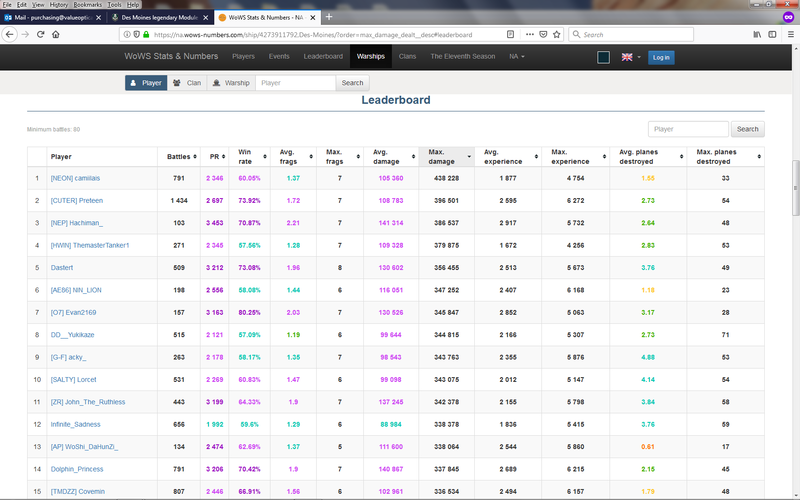Bookmark this page with the star icon
The image size is (800, 500).
coord(558,34)
